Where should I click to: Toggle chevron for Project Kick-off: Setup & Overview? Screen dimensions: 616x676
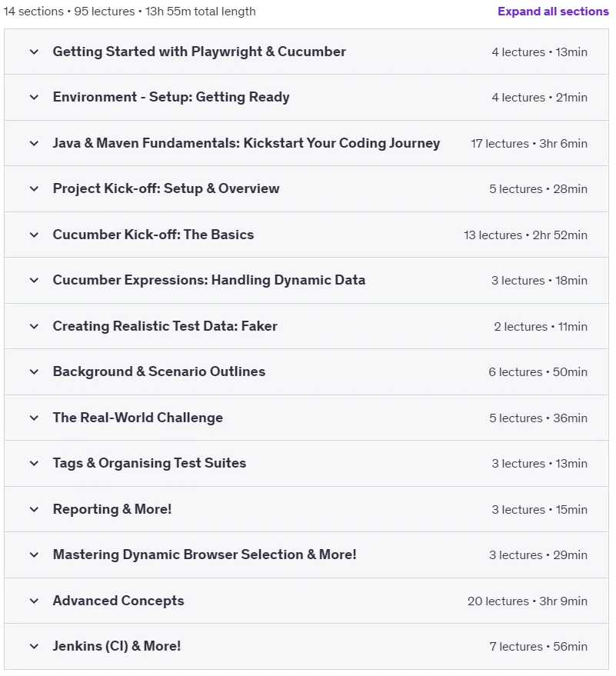tap(34, 189)
